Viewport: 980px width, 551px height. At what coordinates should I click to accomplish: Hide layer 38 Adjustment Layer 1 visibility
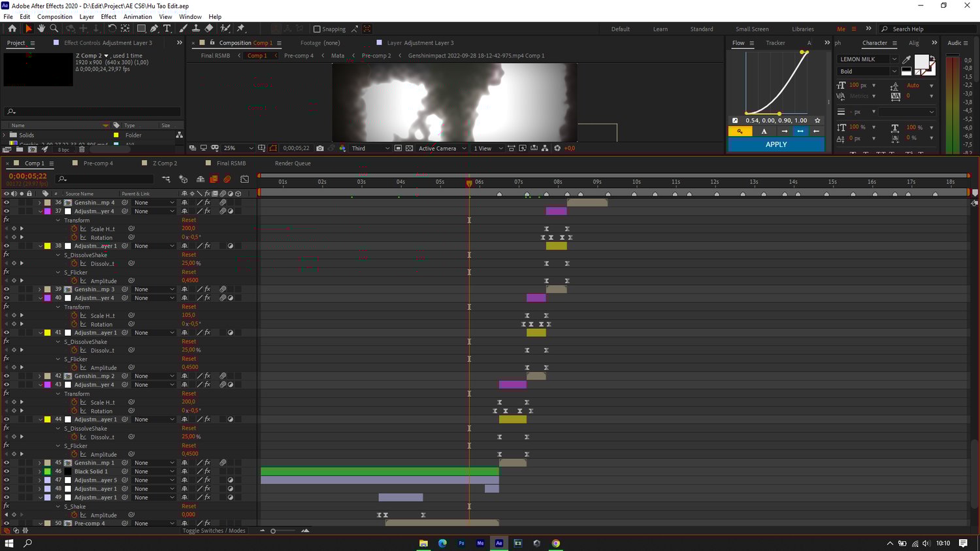pyautogui.click(x=7, y=246)
